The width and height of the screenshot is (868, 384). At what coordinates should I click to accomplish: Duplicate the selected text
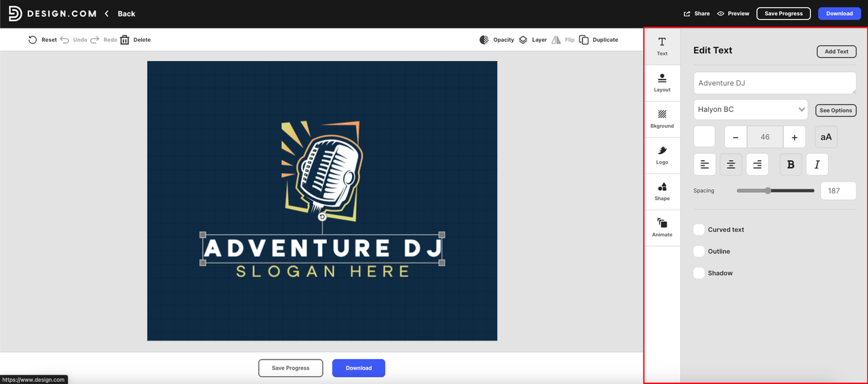599,40
